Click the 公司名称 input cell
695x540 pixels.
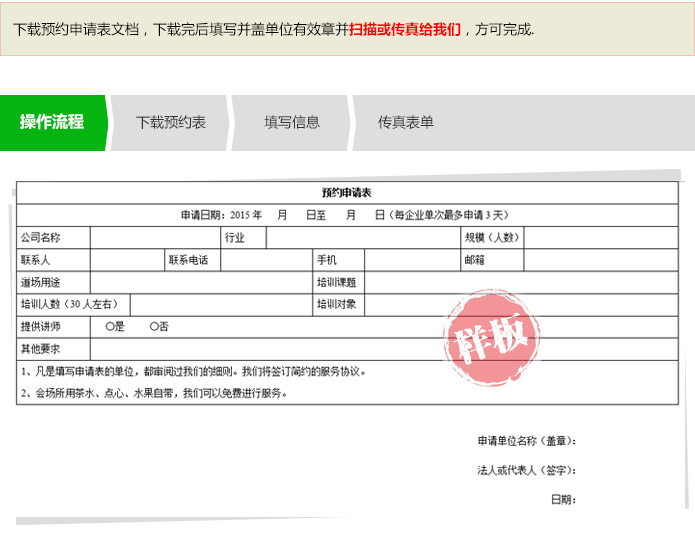point(155,238)
